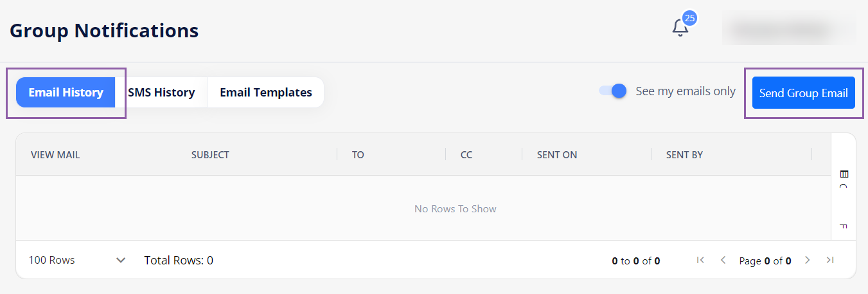Click the SENT BY column header

point(684,154)
